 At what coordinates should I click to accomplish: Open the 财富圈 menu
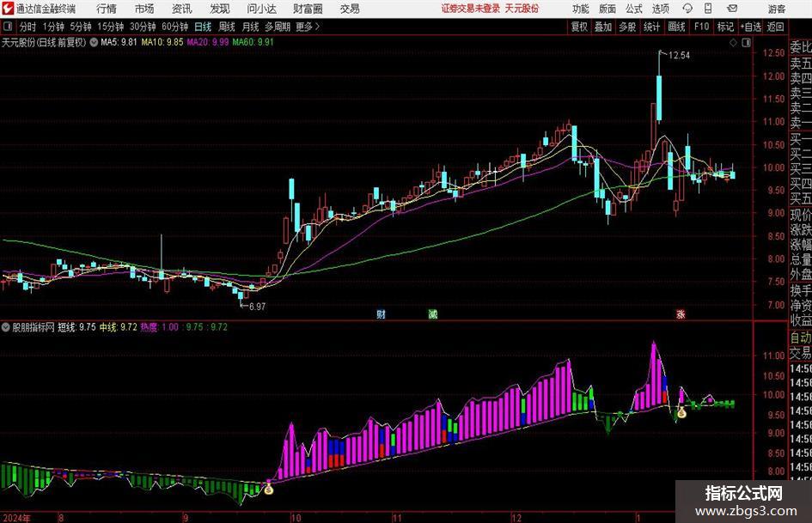click(308, 9)
